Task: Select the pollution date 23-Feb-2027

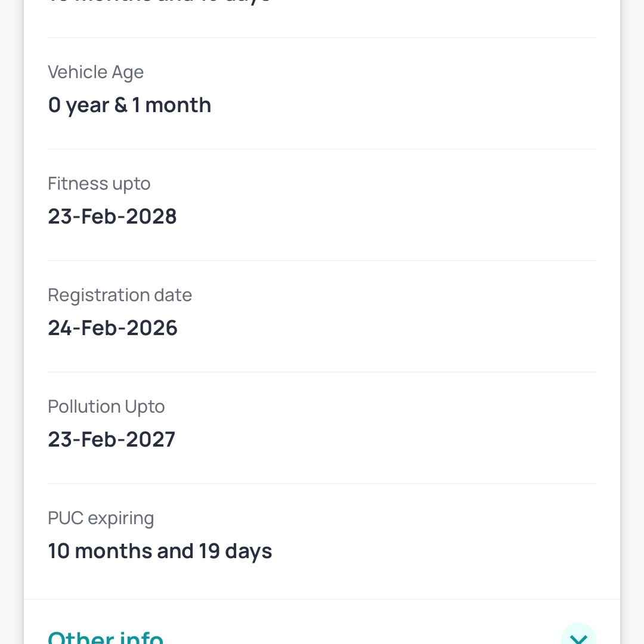Action: [112, 439]
